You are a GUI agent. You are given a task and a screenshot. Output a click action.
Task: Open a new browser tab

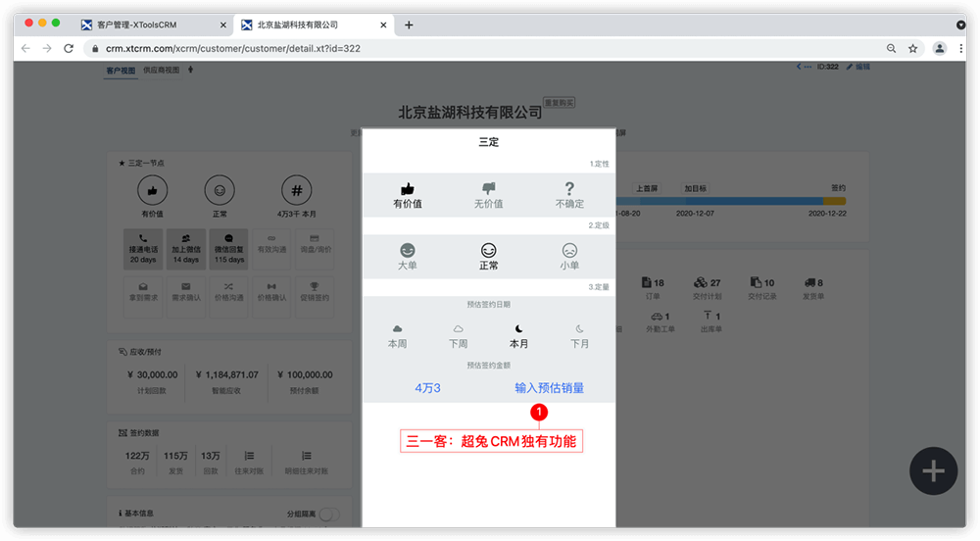point(409,25)
